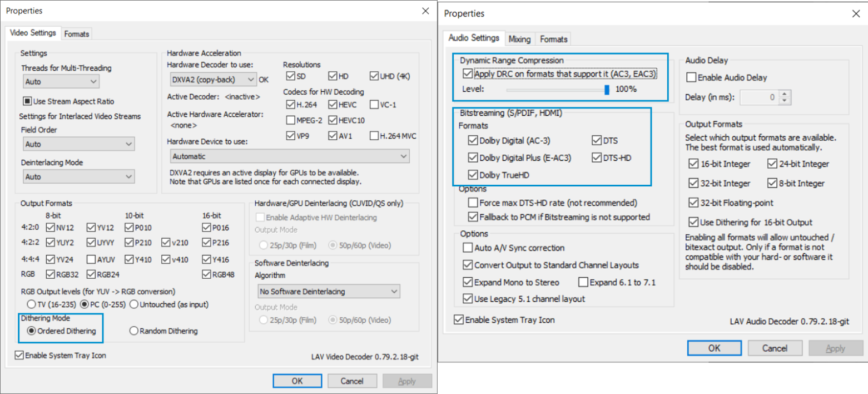Screen dimensions: 868x394
Task: Open the Hardware Decoder DXVA2 dropdown
Action: point(212,80)
